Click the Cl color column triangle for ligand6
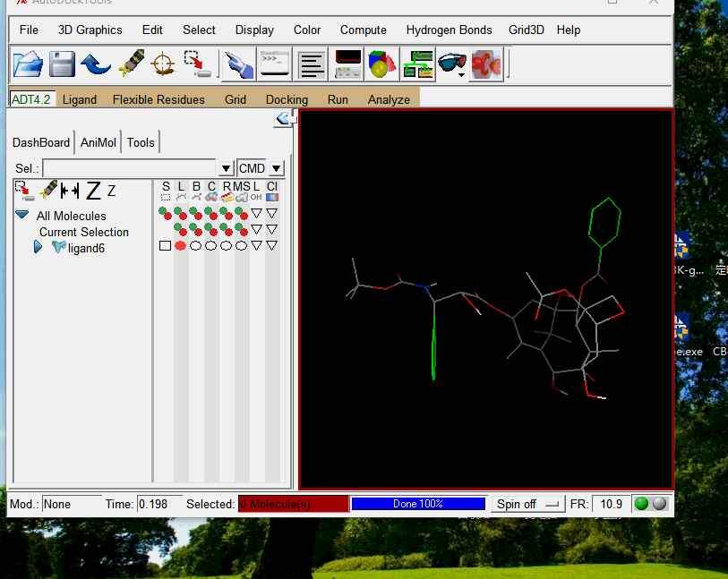This screenshot has height=579, width=728. coord(271,245)
